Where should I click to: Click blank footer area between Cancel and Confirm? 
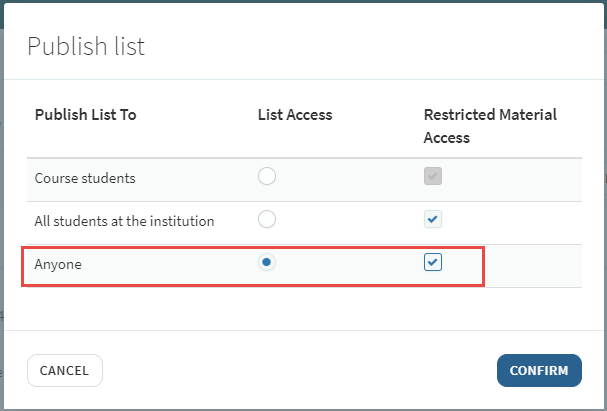[x=300, y=370]
